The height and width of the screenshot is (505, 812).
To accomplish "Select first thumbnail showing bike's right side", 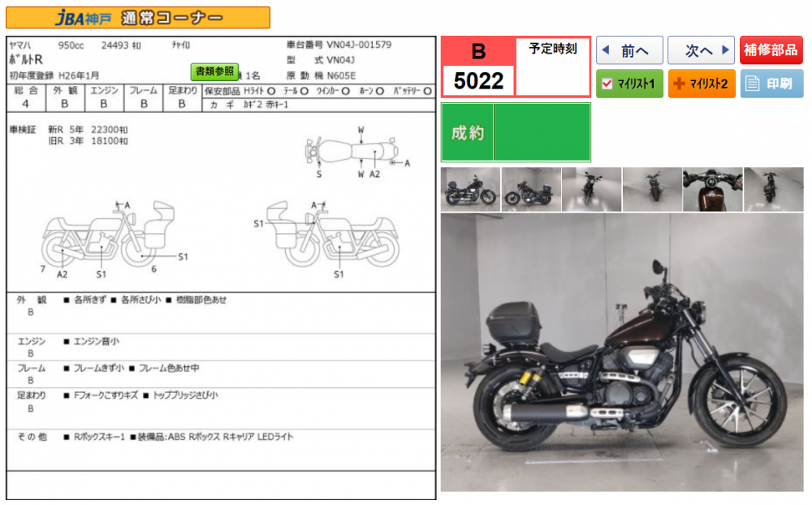I will pos(470,190).
